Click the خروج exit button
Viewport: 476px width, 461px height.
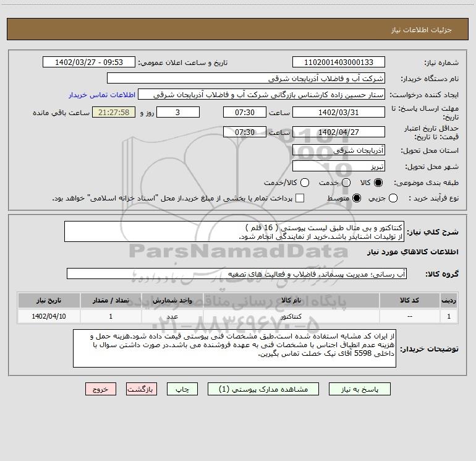pyautogui.click(x=101, y=389)
